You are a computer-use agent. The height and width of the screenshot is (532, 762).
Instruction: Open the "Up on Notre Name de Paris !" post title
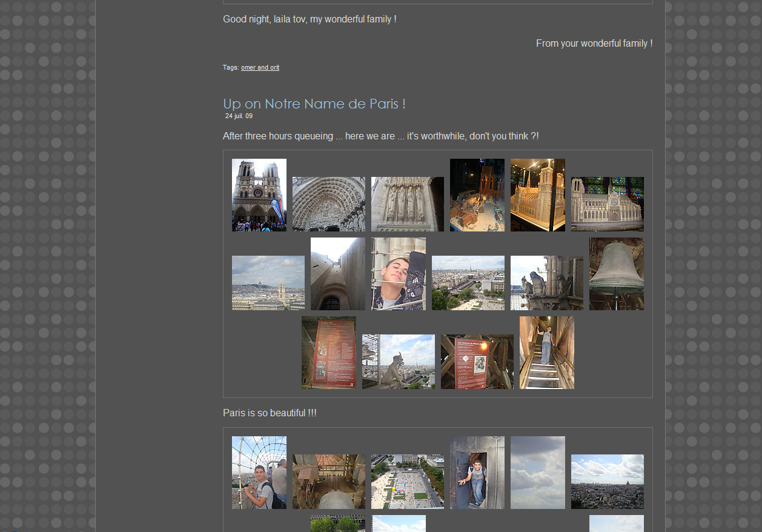[314, 104]
